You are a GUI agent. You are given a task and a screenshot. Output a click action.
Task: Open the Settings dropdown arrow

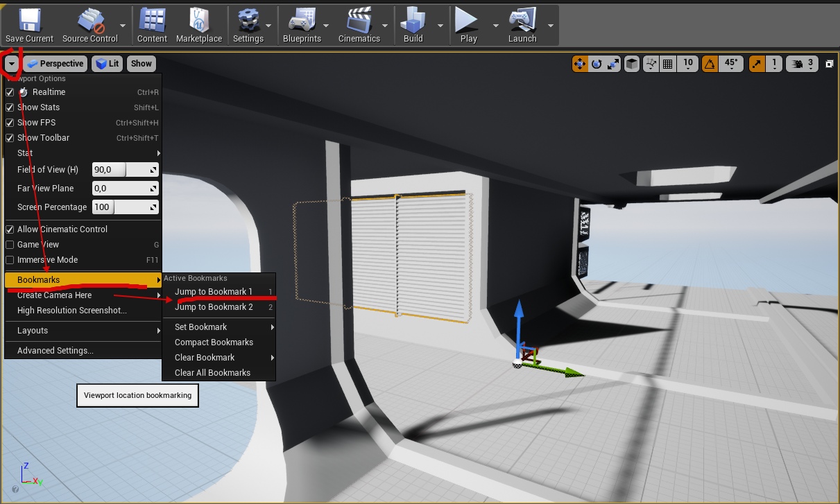[x=269, y=26]
